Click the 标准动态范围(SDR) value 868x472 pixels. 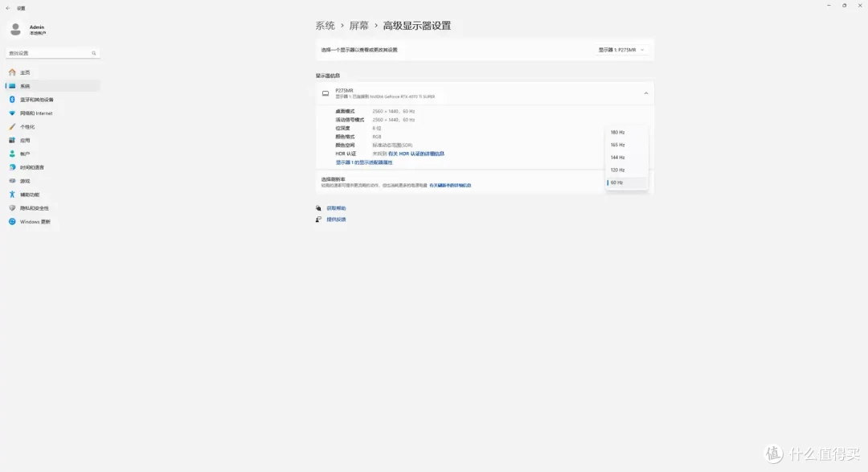click(x=392, y=146)
